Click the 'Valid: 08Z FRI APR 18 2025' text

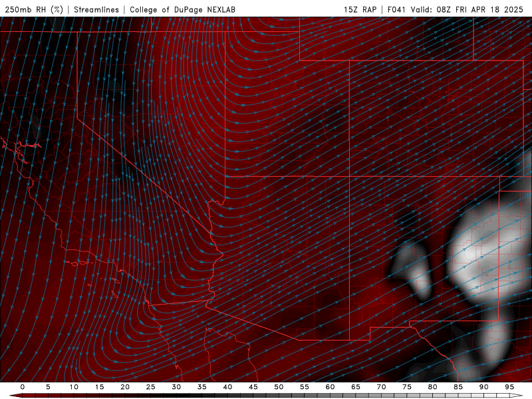coord(467,9)
